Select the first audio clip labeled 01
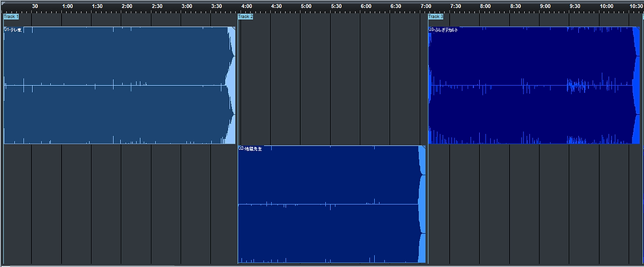This screenshot has height=267, width=644. click(120, 86)
